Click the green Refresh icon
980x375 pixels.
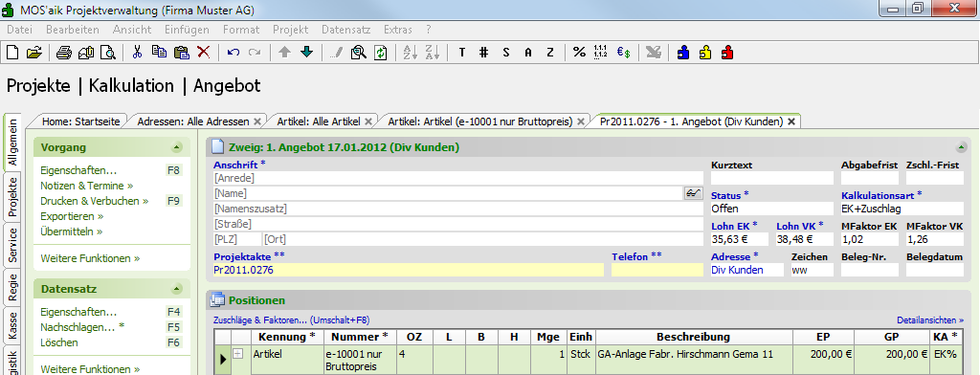coord(380,53)
